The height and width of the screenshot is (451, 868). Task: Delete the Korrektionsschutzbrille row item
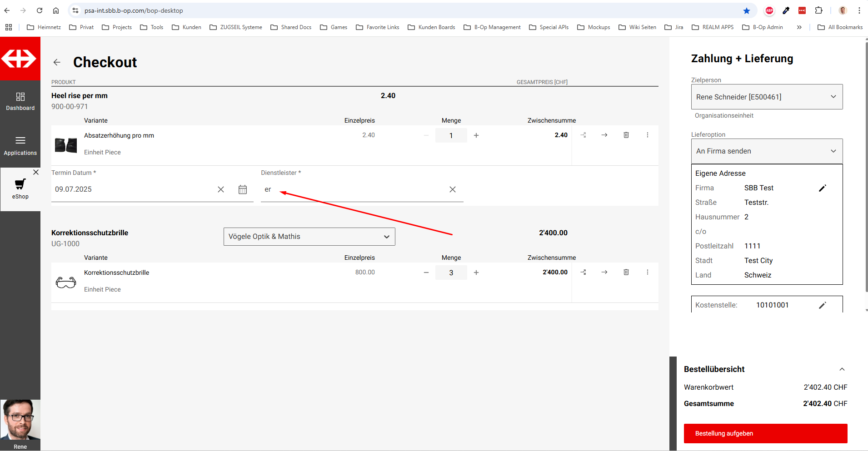pos(626,272)
